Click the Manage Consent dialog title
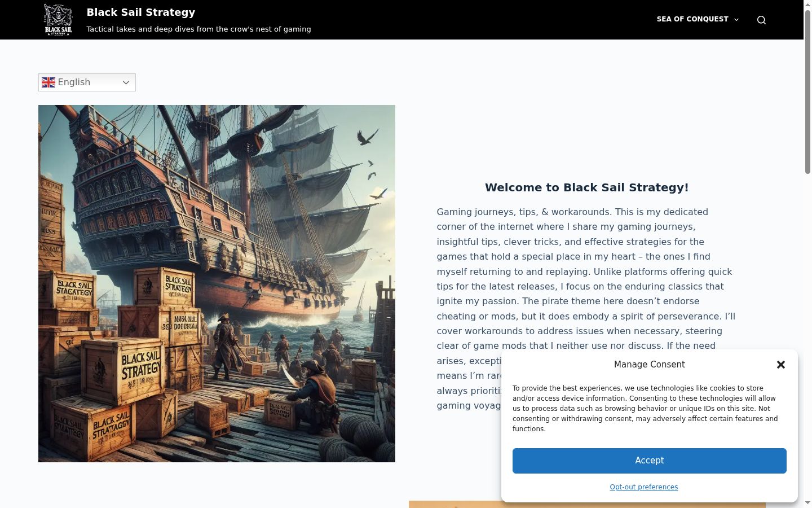812x508 pixels. point(650,365)
